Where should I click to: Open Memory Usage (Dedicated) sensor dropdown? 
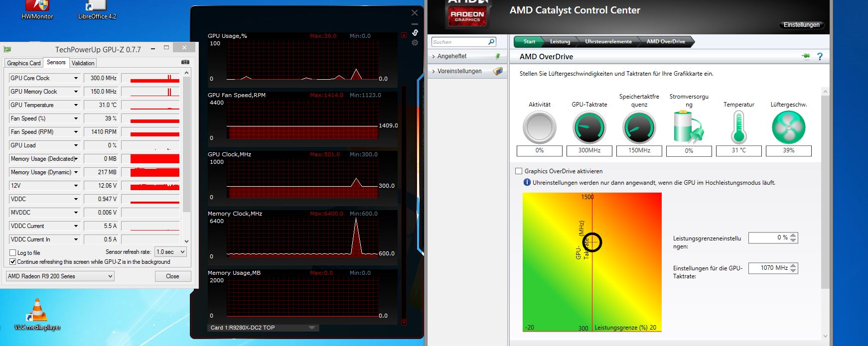point(76,159)
